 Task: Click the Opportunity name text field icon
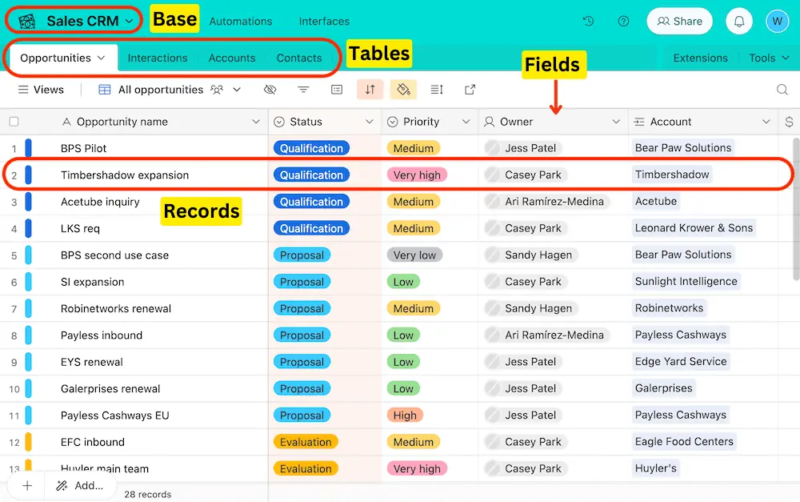pos(66,122)
